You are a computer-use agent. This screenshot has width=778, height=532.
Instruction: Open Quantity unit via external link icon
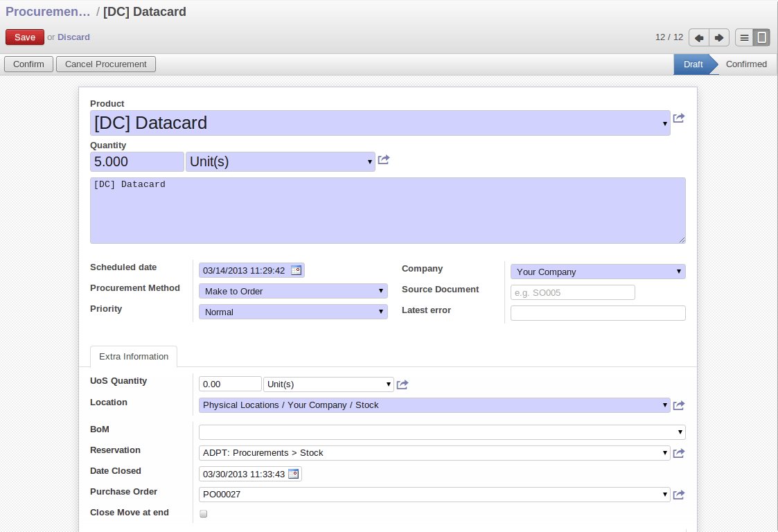click(383, 159)
